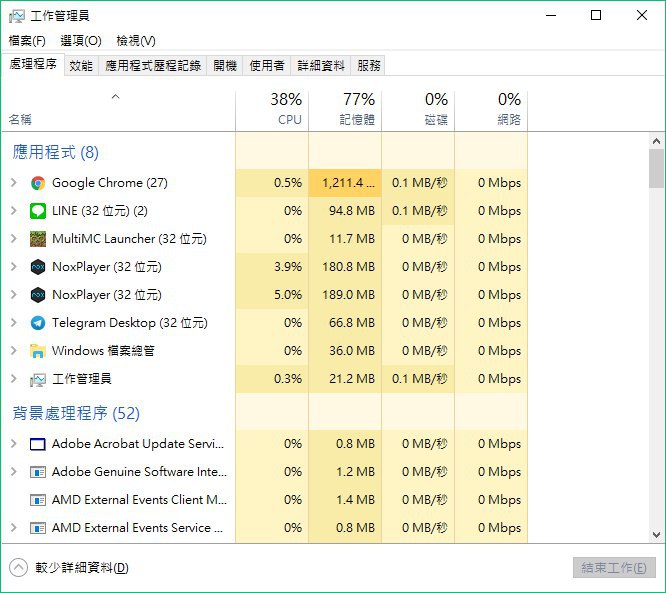The height and width of the screenshot is (593, 666).
Task: Expand Adobe Genuine Software Integrity entry
Action: 14,472
